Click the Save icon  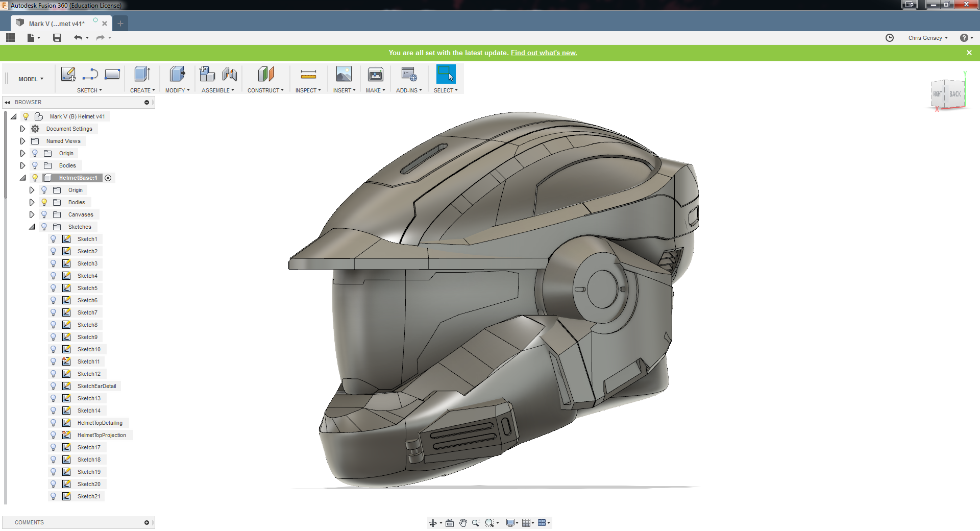(57, 38)
